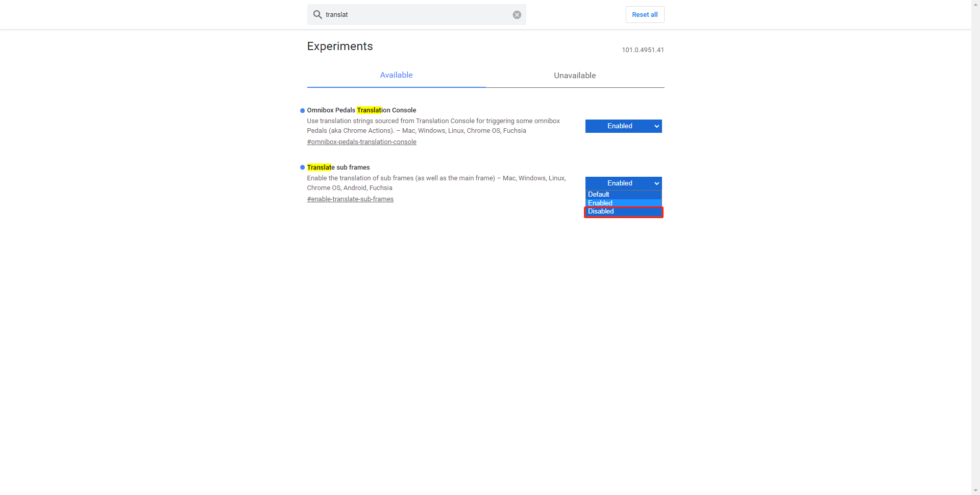This screenshot has height=495, width=980.
Task: Click the Experiments heading
Action: point(340,46)
